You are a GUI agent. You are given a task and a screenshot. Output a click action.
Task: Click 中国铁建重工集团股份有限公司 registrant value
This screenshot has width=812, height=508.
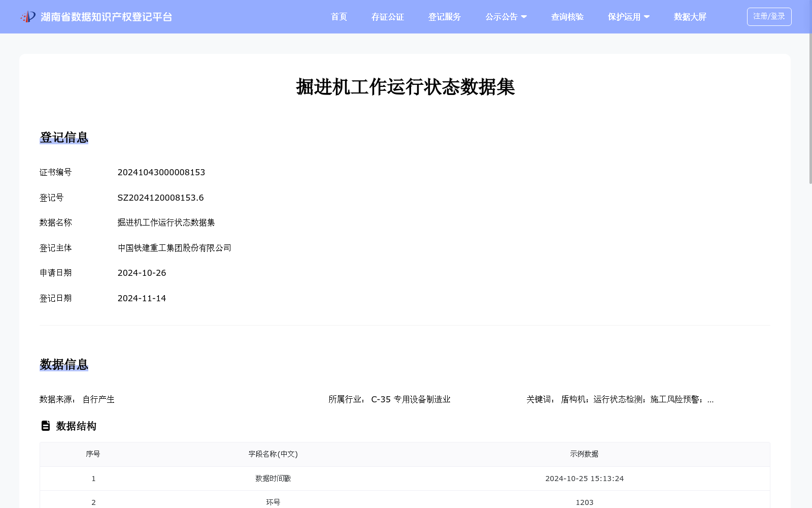(x=175, y=248)
